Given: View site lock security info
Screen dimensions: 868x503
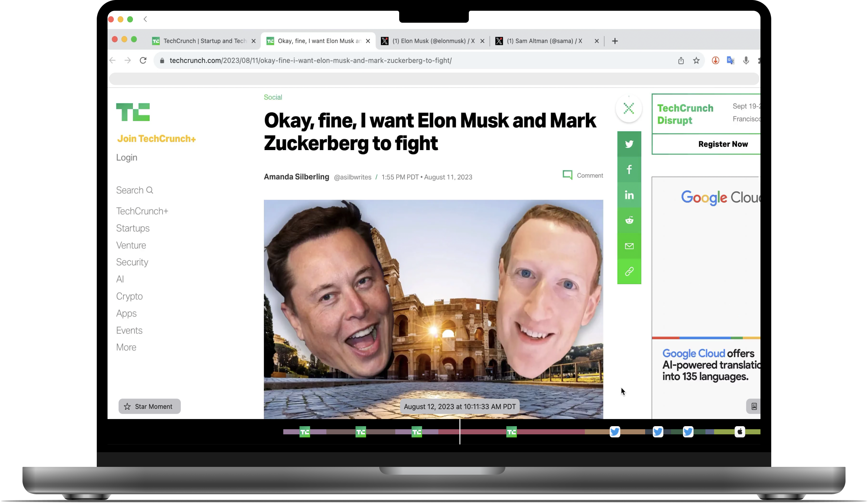Looking at the screenshot, I should [x=162, y=61].
